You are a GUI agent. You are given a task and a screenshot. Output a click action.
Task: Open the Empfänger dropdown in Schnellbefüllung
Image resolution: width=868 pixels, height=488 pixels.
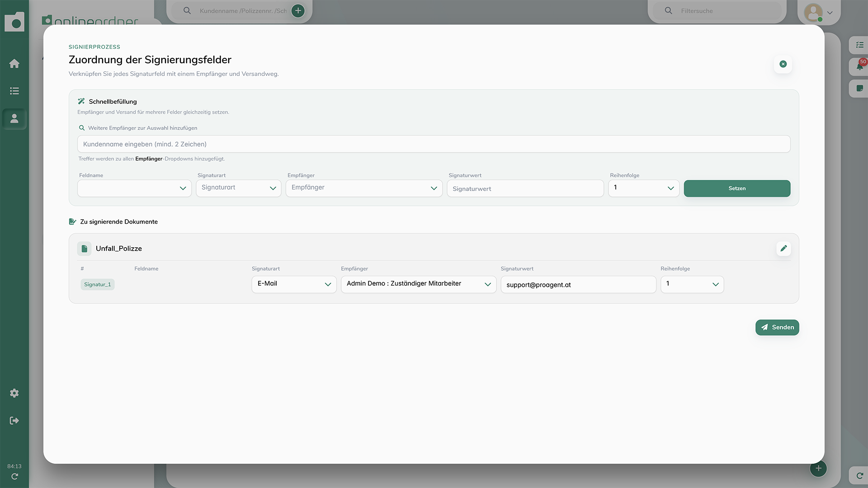(x=364, y=188)
